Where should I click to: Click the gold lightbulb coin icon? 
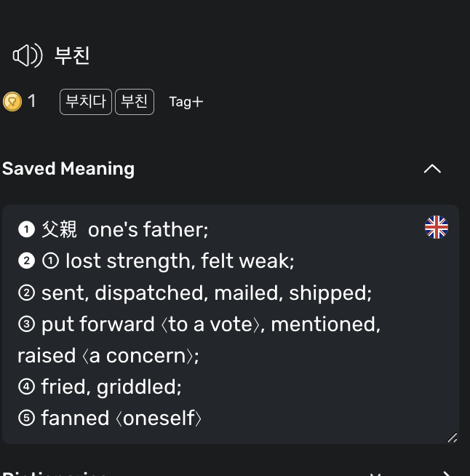[12, 101]
